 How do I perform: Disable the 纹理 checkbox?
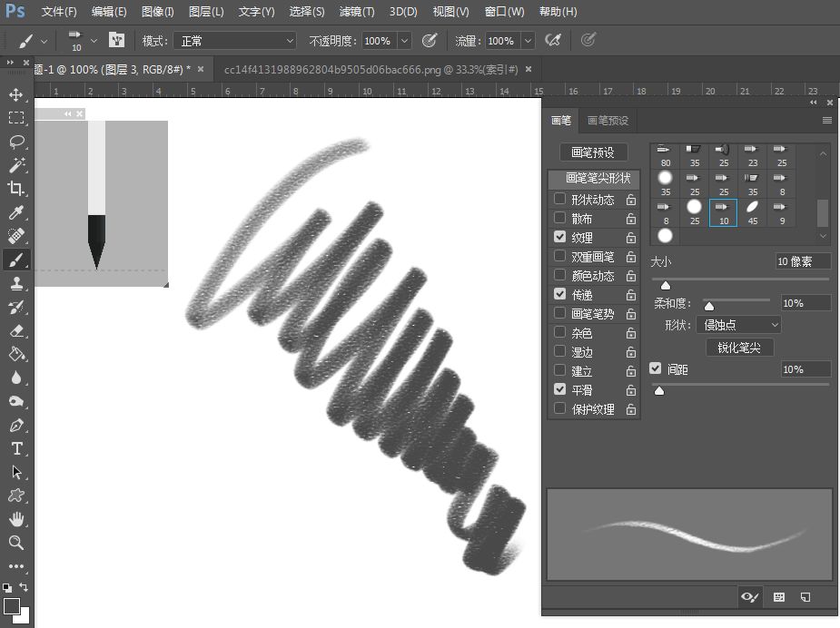559,237
